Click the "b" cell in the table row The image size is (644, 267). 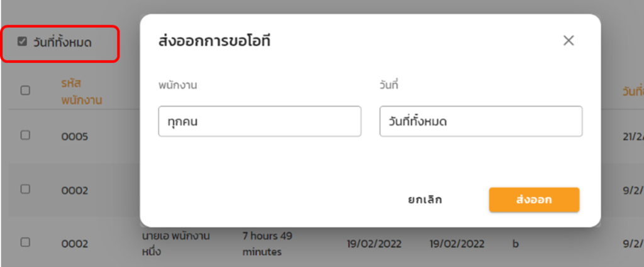(x=516, y=243)
